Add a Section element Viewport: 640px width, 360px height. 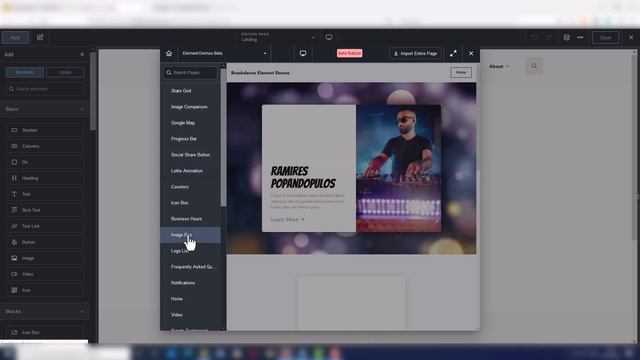pos(45,130)
